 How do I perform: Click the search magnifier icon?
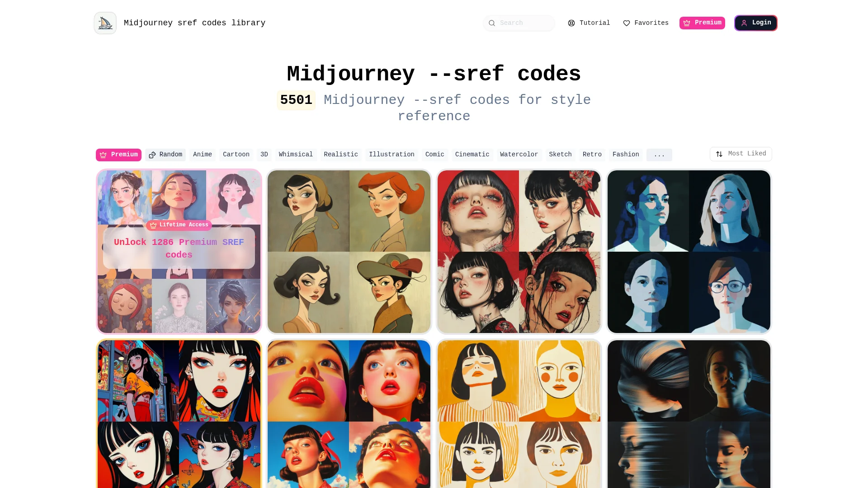pyautogui.click(x=492, y=23)
